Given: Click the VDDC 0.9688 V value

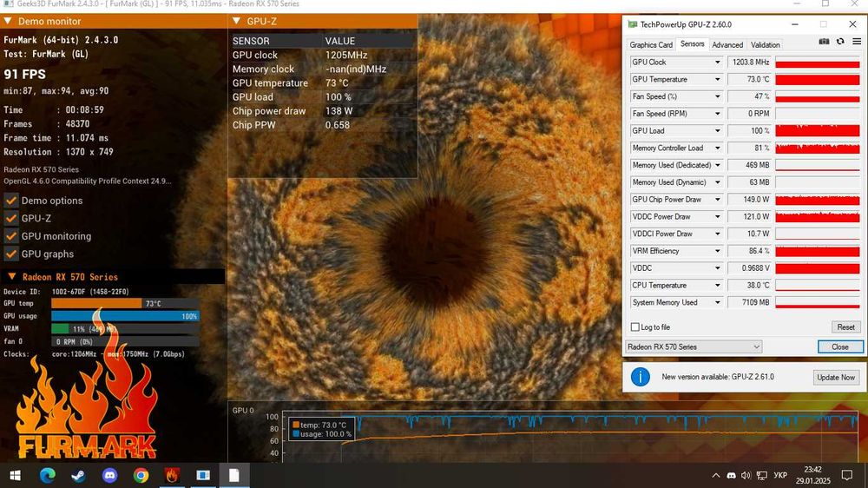Looking at the screenshot, I should 749,268.
